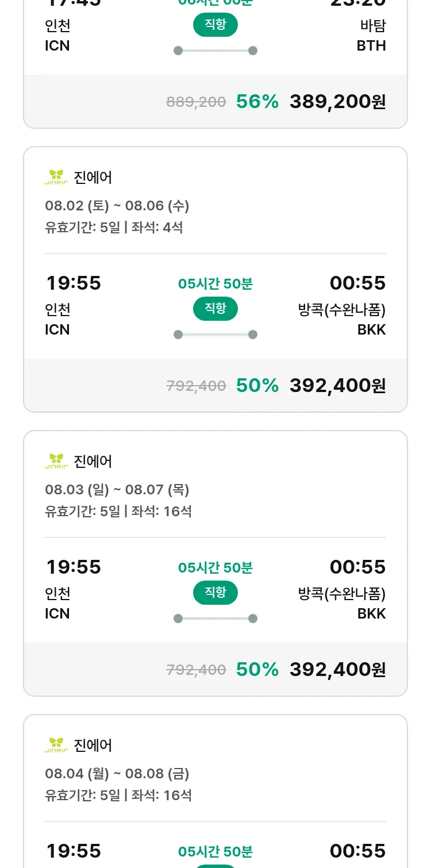This screenshot has height=868, width=431.
Task: Click the 바탐 BTH destination
Action: 371,36
